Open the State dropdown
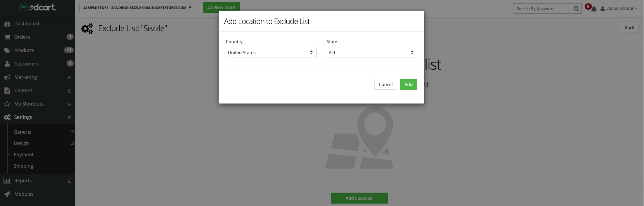 (372, 52)
